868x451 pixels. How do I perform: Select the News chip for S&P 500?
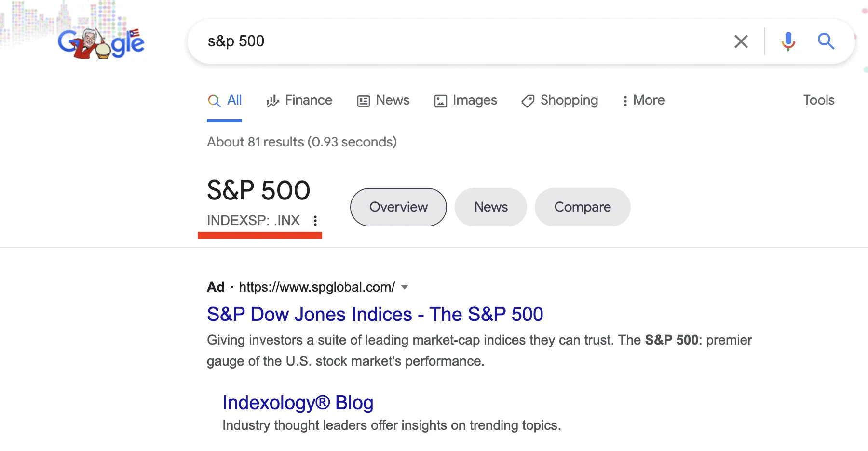[x=491, y=207]
